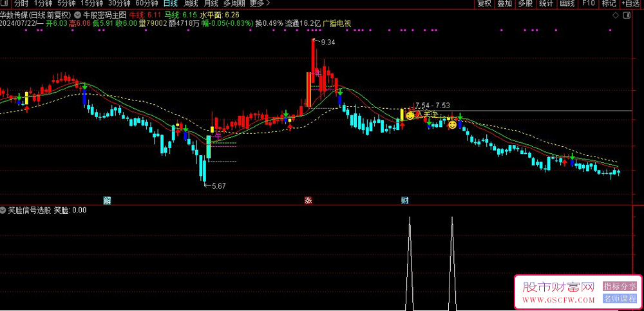Click the 幅-0.05(-0.83%) change value
Image resolution: width=644 pixels, height=311 pixels.
(x=227, y=23)
